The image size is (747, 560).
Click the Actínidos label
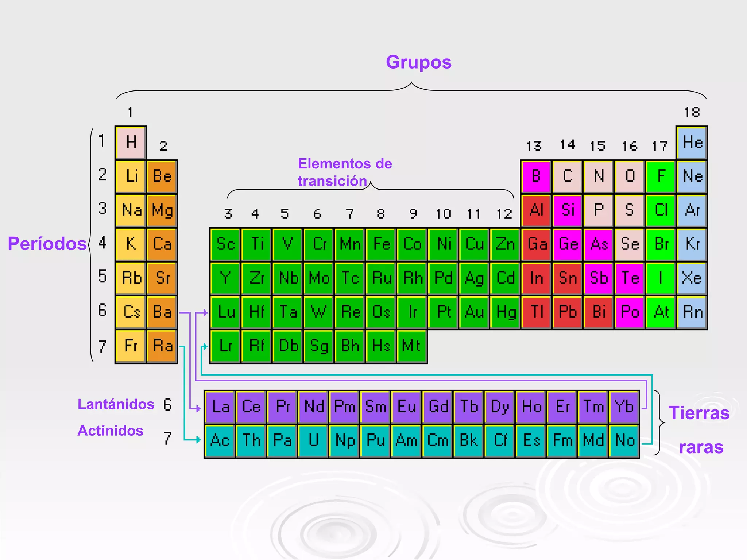coord(110,431)
